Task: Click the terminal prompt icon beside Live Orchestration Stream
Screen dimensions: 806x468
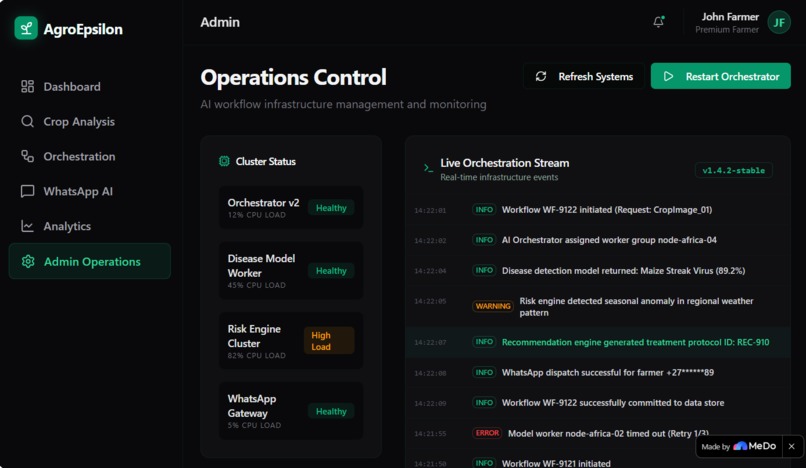Action: tap(428, 168)
